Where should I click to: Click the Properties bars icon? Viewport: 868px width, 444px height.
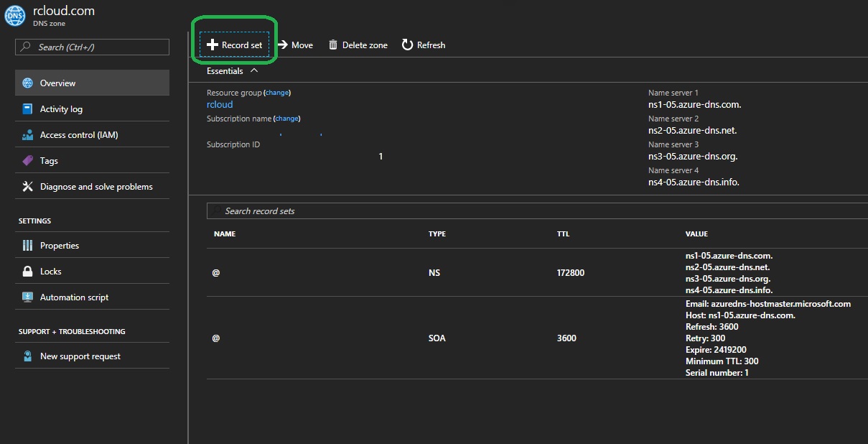click(x=28, y=246)
